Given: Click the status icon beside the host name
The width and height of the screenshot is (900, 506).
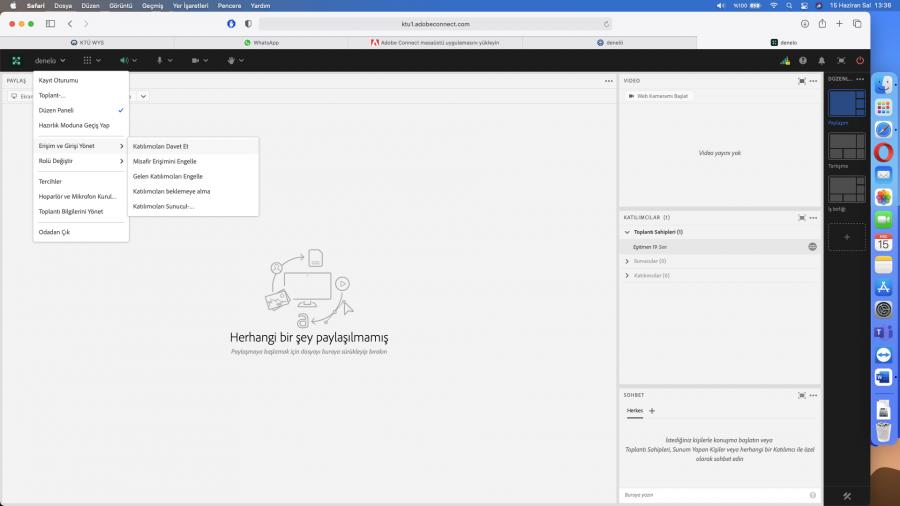Looking at the screenshot, I should 812,247.
